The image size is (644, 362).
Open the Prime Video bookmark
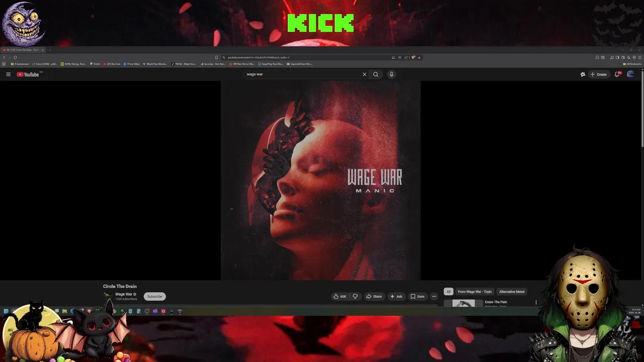click(x=132, y=64)
